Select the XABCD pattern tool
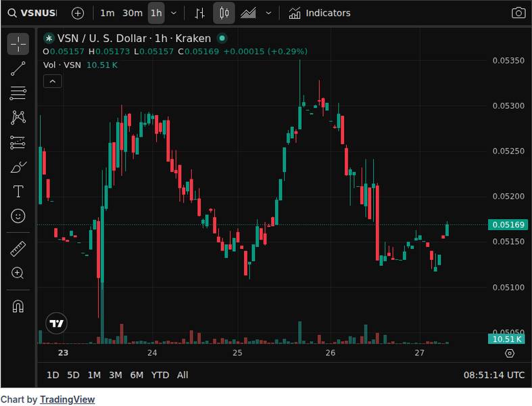The width and height of the screenshot is (532, 406). [x=18, y=118]
